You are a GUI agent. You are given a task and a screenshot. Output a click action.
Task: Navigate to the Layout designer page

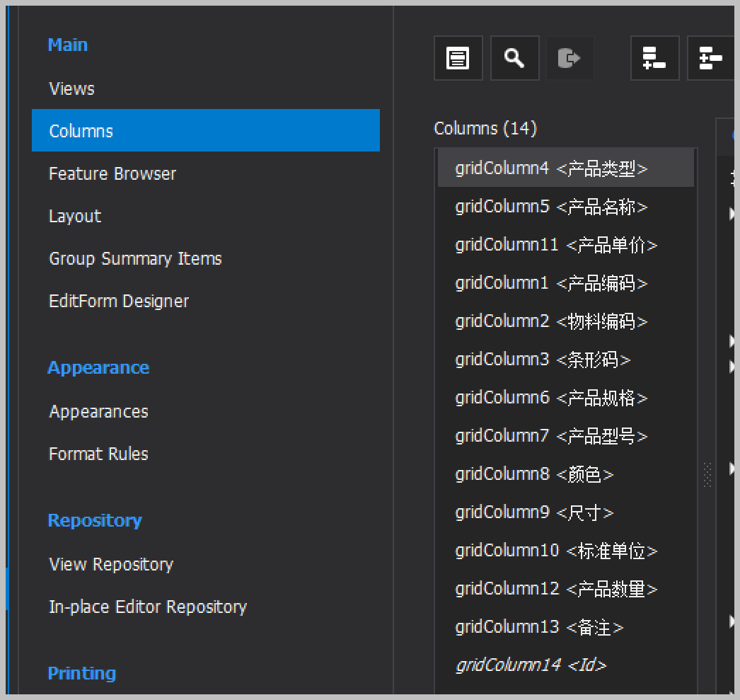click(x=74, y=216)
